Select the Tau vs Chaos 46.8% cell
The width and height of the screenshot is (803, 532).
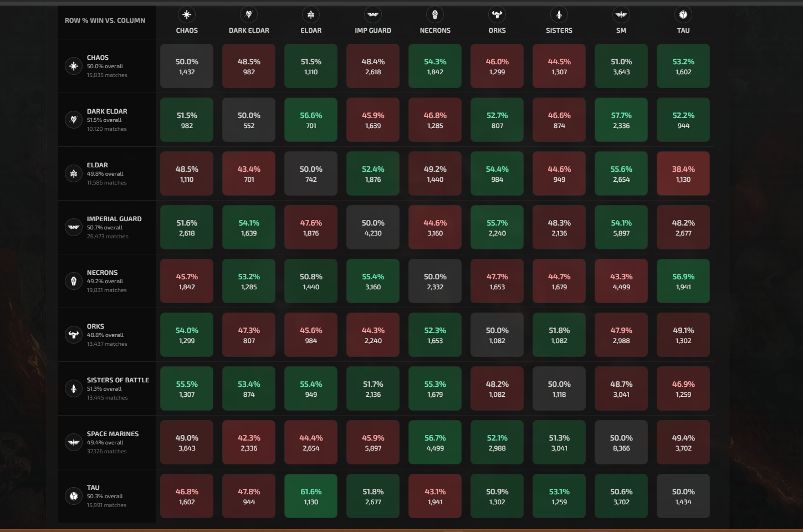pos(187,496)
